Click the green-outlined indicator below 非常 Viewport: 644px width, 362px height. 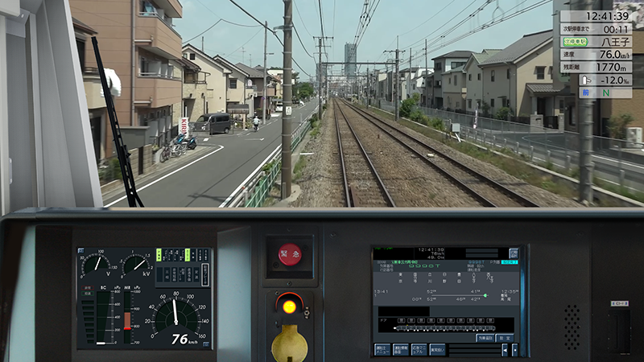coord(88,294)
